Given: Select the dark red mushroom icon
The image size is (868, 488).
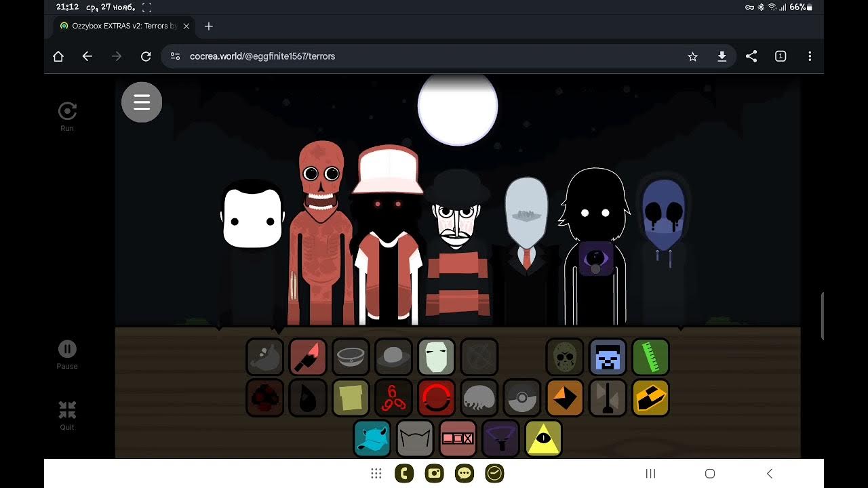Looking at the screenshot, I should point(265,398).
